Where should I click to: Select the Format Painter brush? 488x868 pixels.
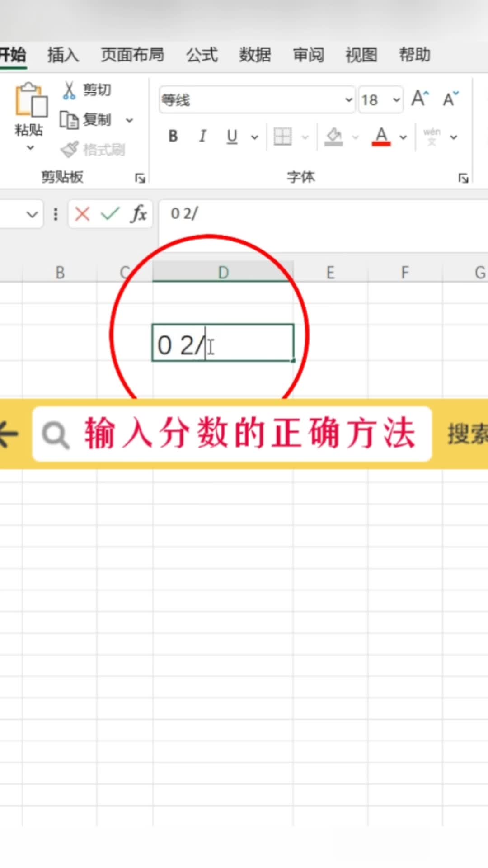coord(70,149)
